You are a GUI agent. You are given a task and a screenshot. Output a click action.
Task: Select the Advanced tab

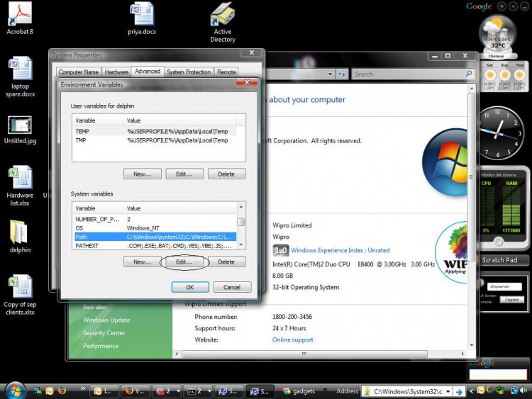(x=148, y=71)
